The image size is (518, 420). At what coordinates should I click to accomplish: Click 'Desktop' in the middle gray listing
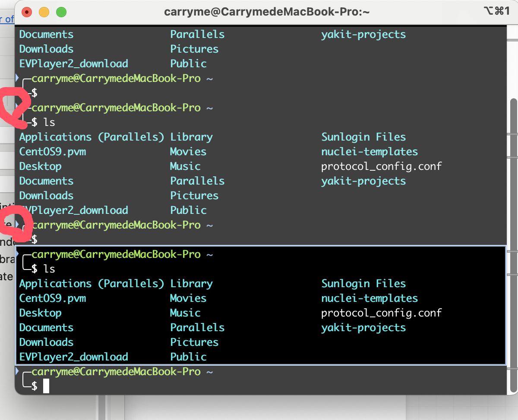click(x=40, y=166)
